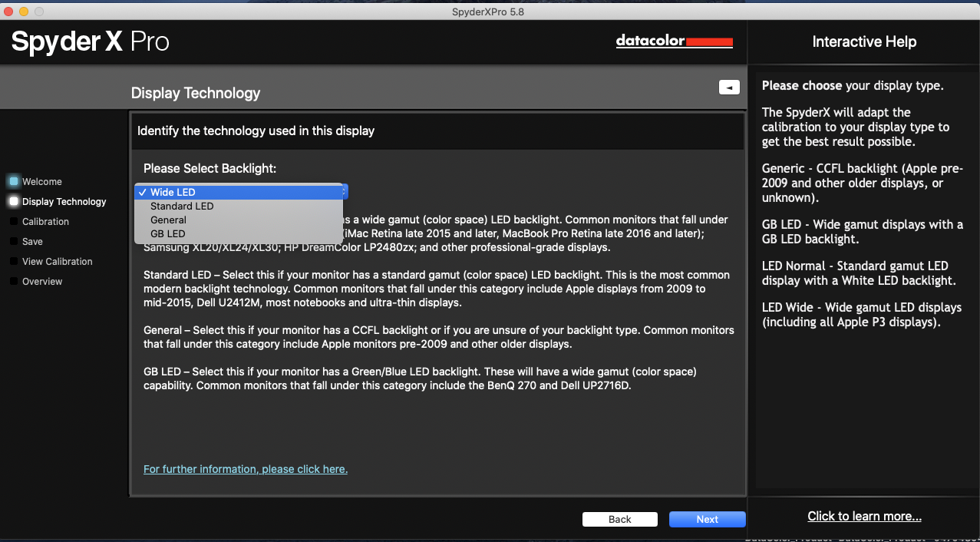Pick General from the backlight list
Viewport: 980px width, 542px height.
pyautogui.click(x=239, y=220)
